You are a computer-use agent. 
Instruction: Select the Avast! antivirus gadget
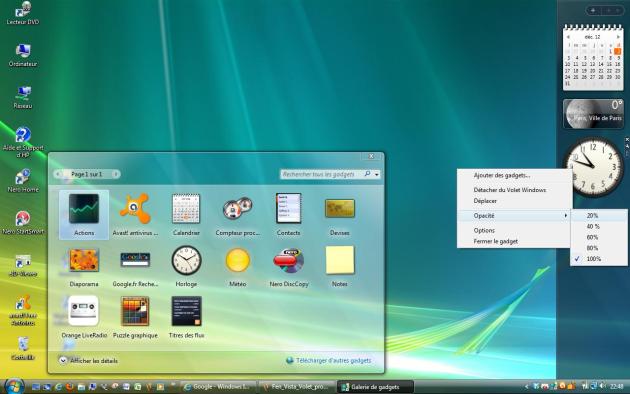point(135,214)
